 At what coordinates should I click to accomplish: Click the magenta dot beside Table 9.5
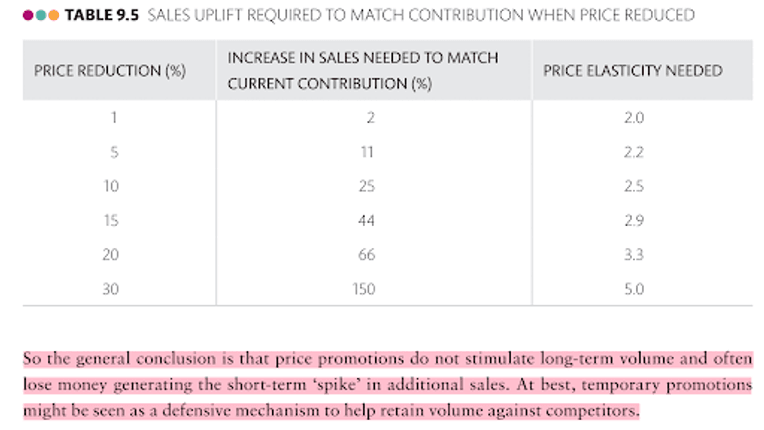[28, 16]
